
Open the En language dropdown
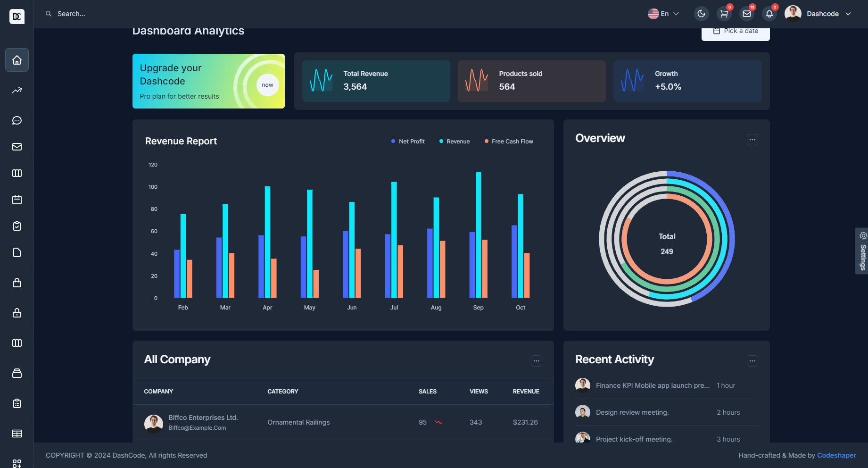pyautogui.click(x=663, y=14)
